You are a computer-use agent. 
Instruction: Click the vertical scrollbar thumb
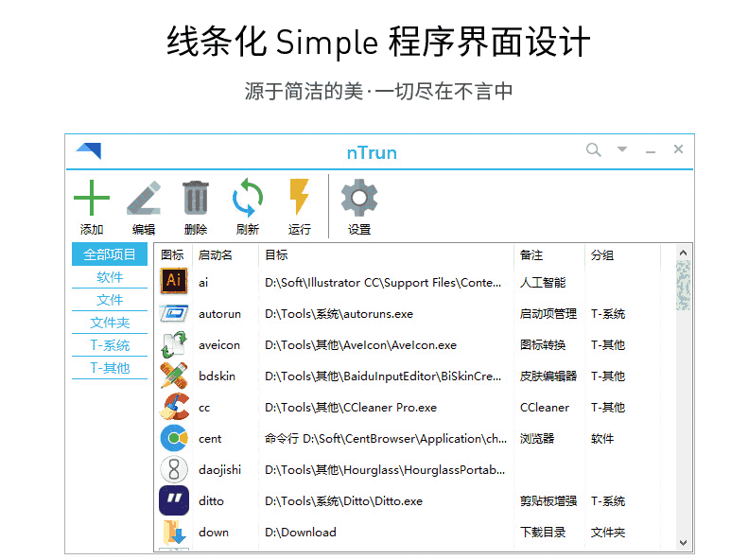[x=683, y=285]
